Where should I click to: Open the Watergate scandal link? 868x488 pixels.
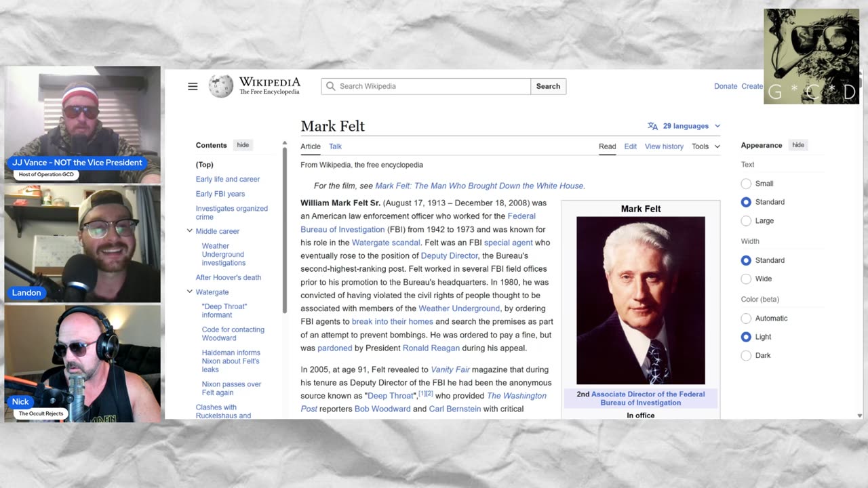tap(386, 243)
